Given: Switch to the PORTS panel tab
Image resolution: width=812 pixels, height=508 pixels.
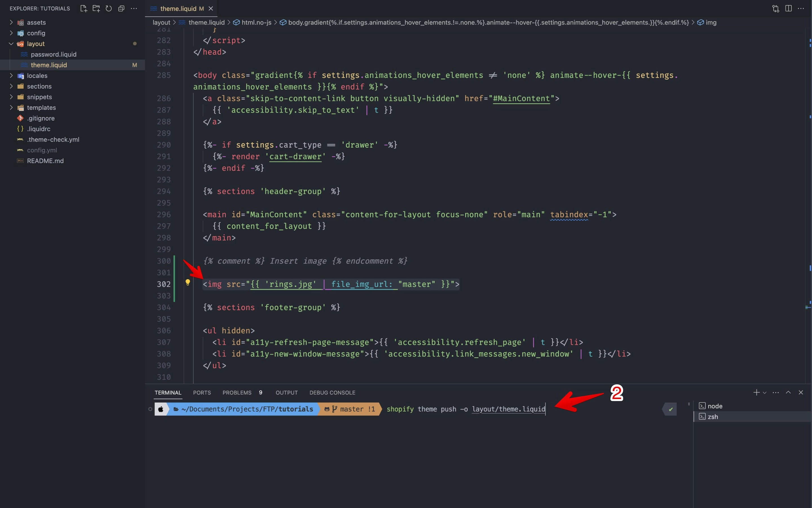Looking at the screenshot, I should point(202,392).
